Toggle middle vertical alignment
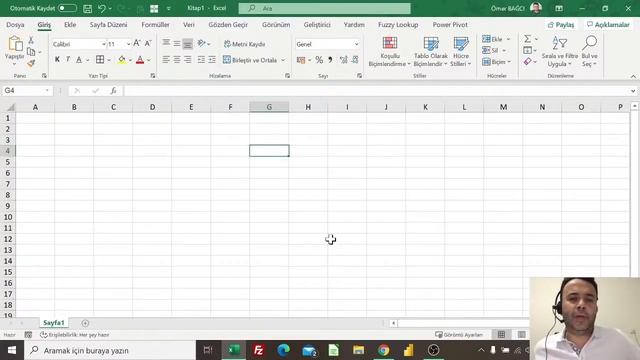 click(x=177, y=43)
